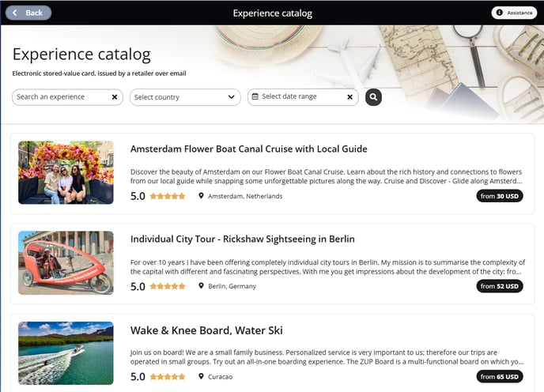Screen dimensions: 544x392
Task: Click the Assistance info icon
Action: point(499,13)
